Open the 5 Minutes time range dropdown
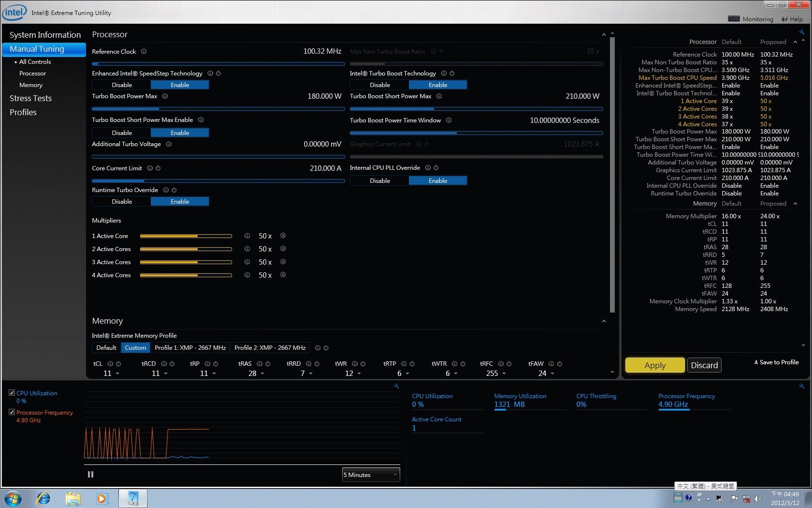 pos(371,475)
